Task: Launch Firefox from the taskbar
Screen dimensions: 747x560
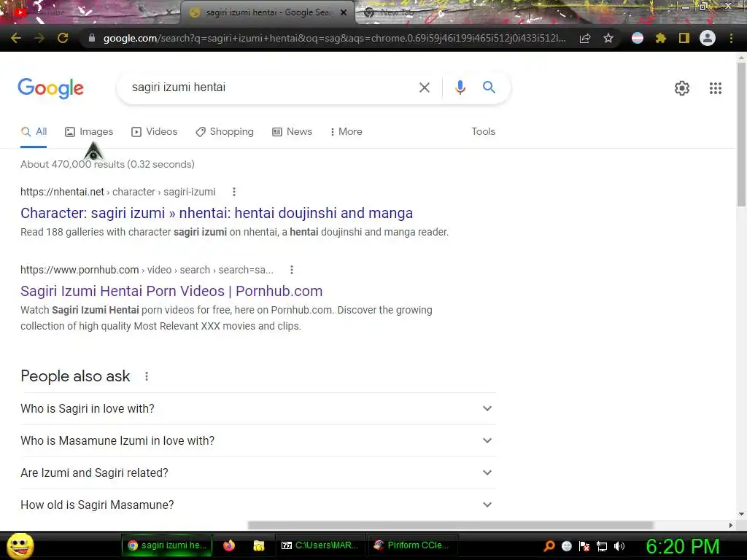Action: [229, 545]
